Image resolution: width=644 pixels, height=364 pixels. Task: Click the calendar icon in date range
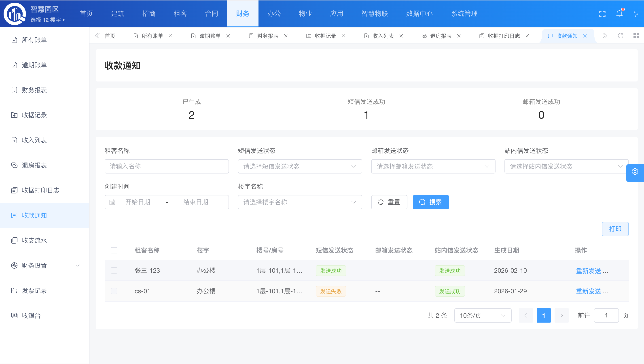click(x=112, y=202)
